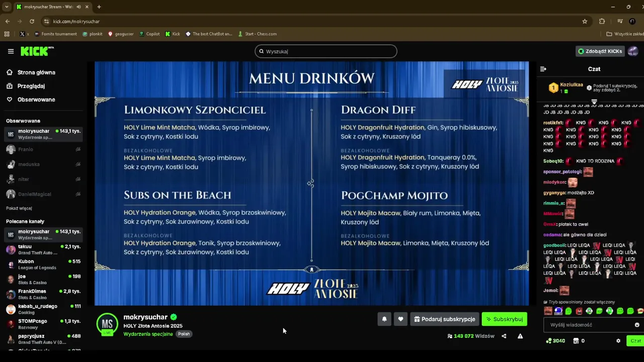Open the hamburger sidebar menu

pos(11,51)
